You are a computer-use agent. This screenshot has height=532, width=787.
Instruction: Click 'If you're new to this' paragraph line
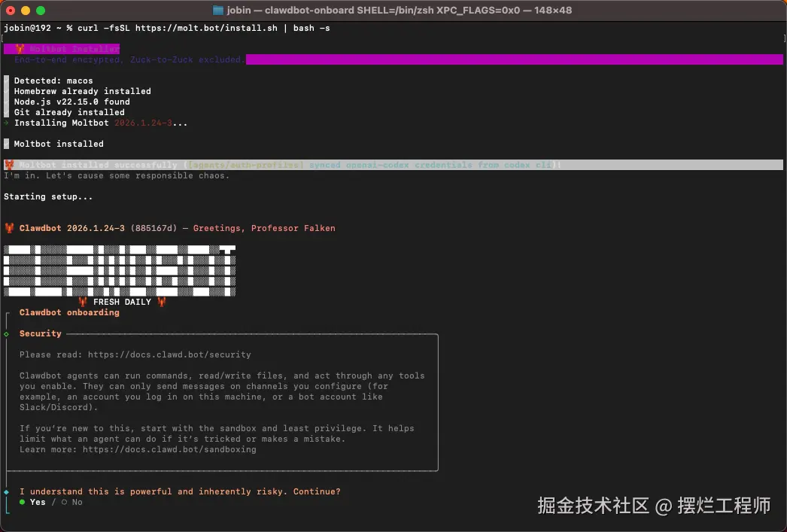217,428
